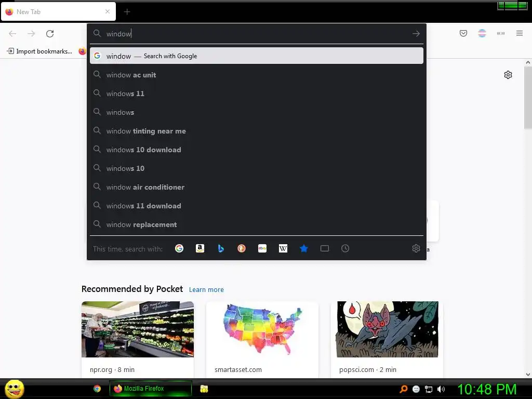
Task: Open Save to Pocket button
Action: 463,33
